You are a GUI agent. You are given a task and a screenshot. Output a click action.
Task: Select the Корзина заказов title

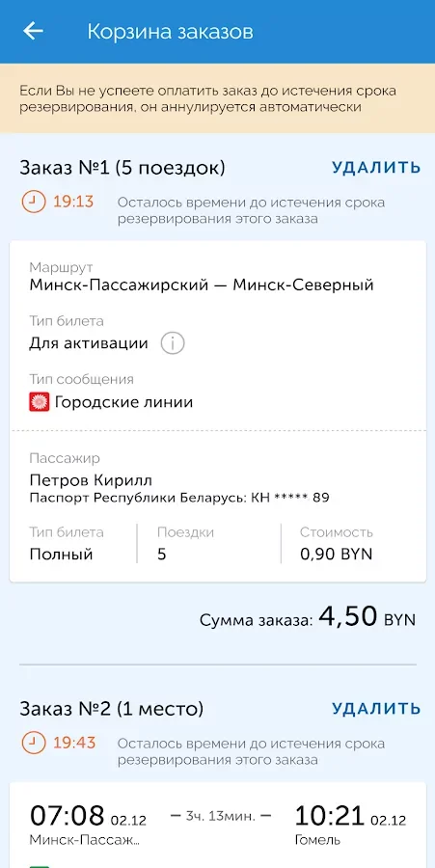(170, 32)
